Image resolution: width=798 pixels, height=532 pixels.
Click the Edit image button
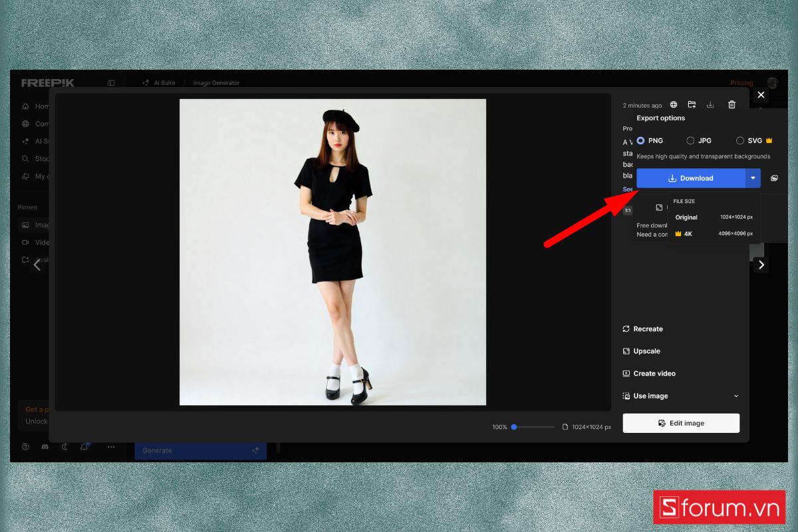pyautogui.click(x=681, y=423)
